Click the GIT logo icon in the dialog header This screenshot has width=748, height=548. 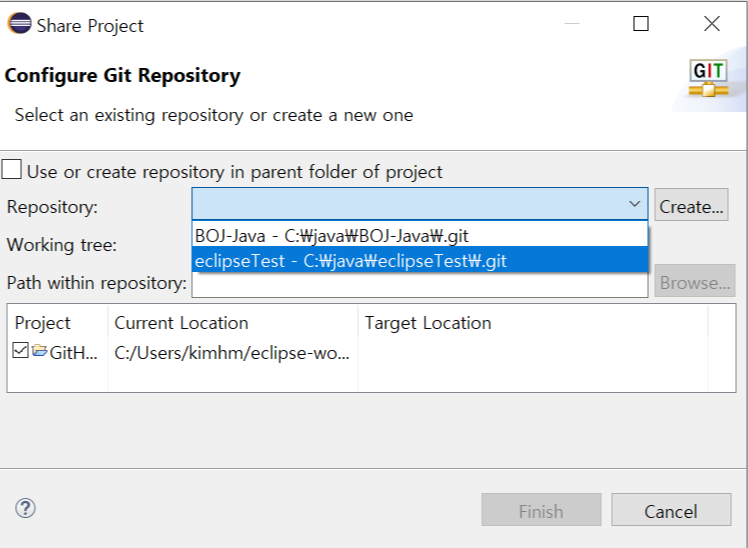pos(708,78)
